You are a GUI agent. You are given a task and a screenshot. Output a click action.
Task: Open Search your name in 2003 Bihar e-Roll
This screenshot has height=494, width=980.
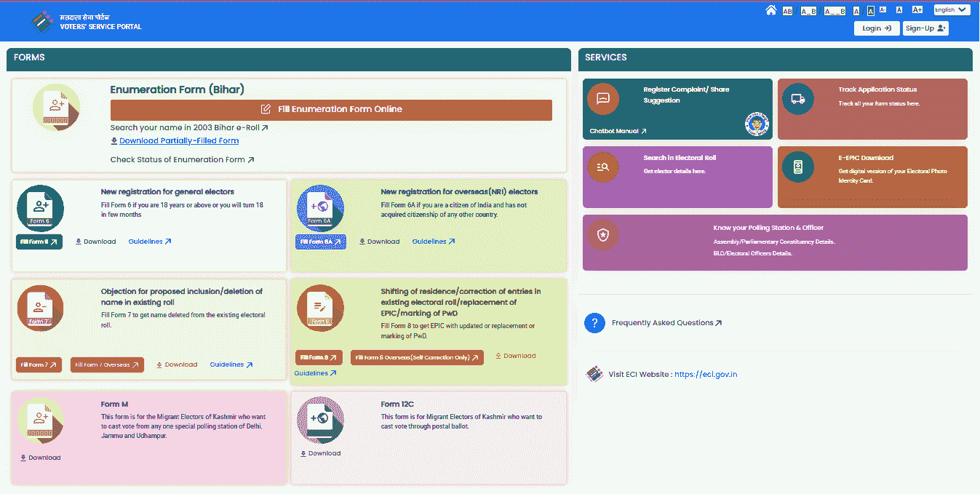[189, 128]
